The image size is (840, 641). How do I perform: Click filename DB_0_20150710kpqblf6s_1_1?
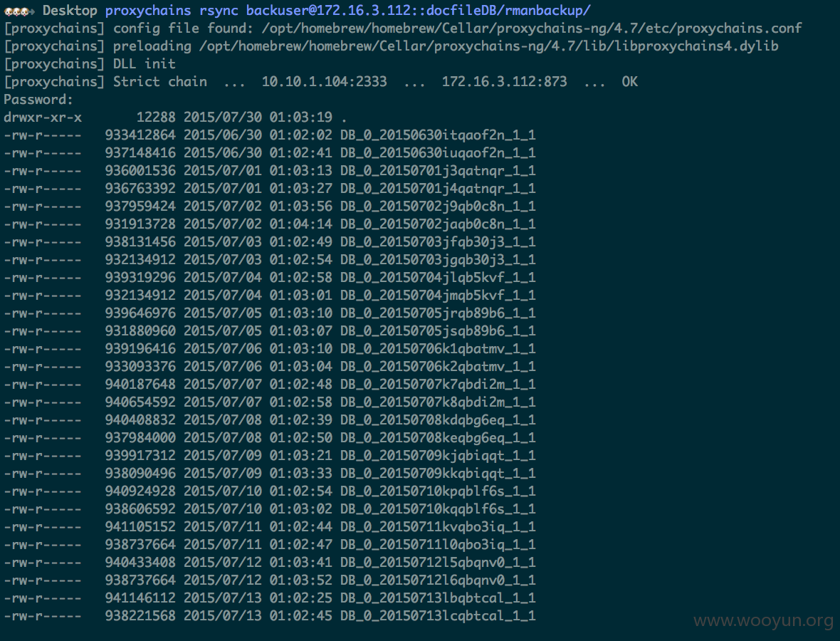point(438,491)
